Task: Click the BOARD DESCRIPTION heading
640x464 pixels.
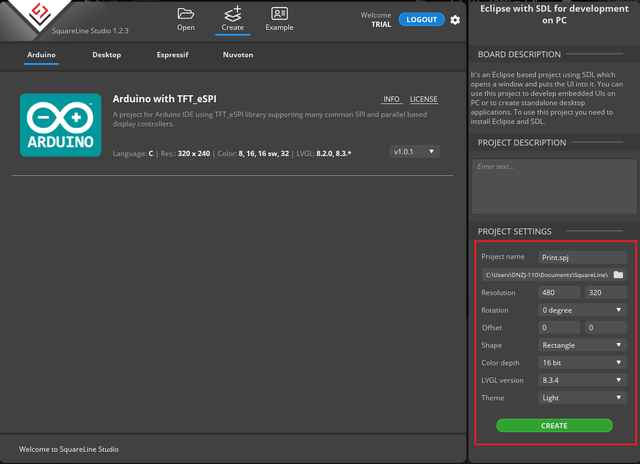Action: point(519,55)
